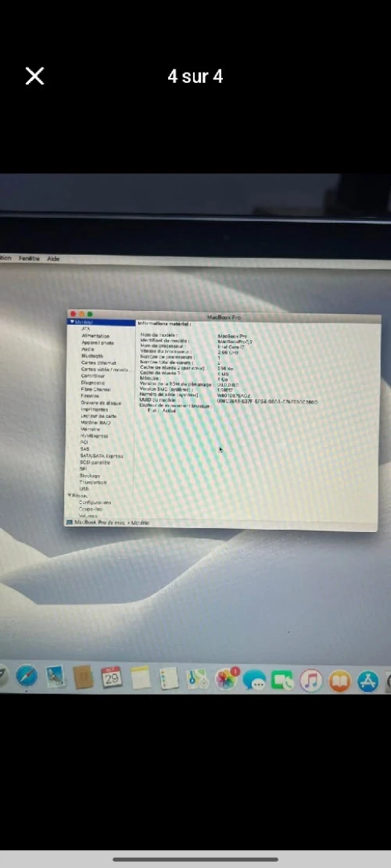The image size is (391, 868).
Task: Collapse the Matériel disclosure triangle
Action: tap(72, 322)
